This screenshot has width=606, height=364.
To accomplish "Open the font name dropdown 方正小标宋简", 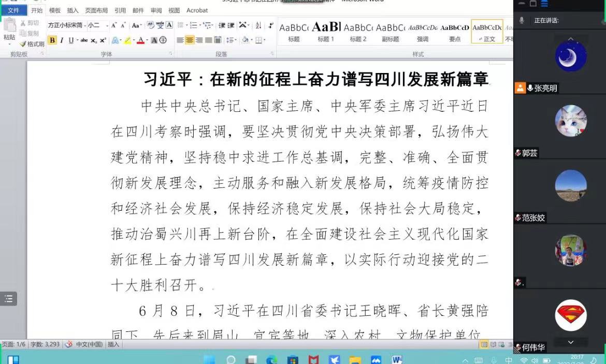I will pyautogui.click(x=66, y=25).
